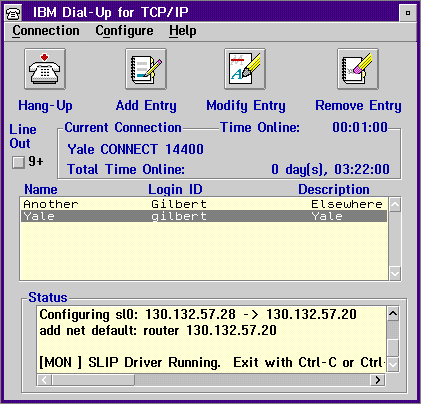
Task: Click the Hang-Up label text
Action: pos(45,106)
